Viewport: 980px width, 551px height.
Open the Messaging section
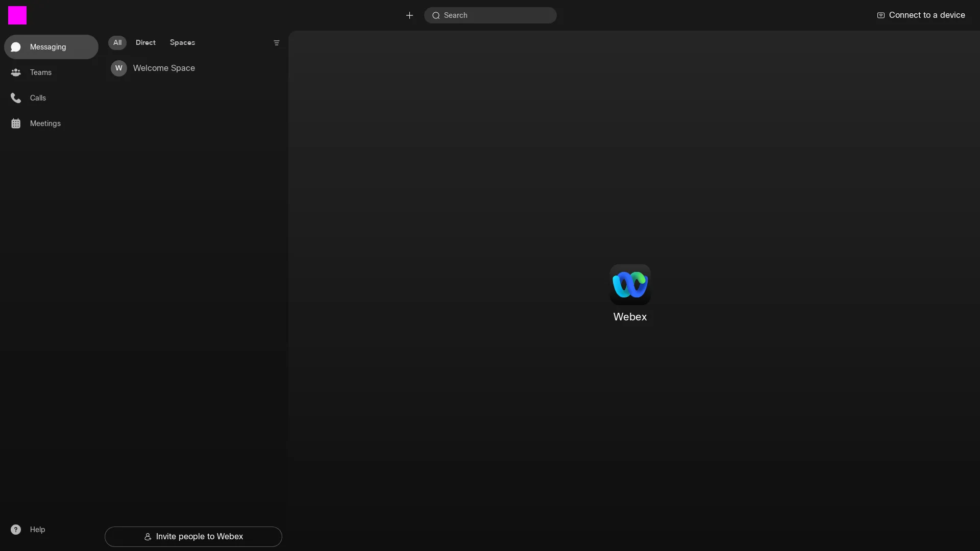[x=51, y=47]
